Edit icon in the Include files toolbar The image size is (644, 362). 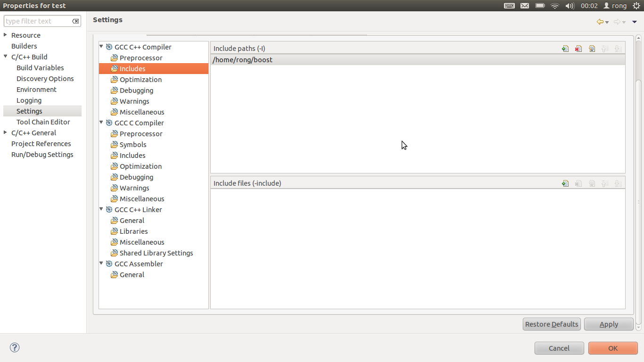click(592, 183)
